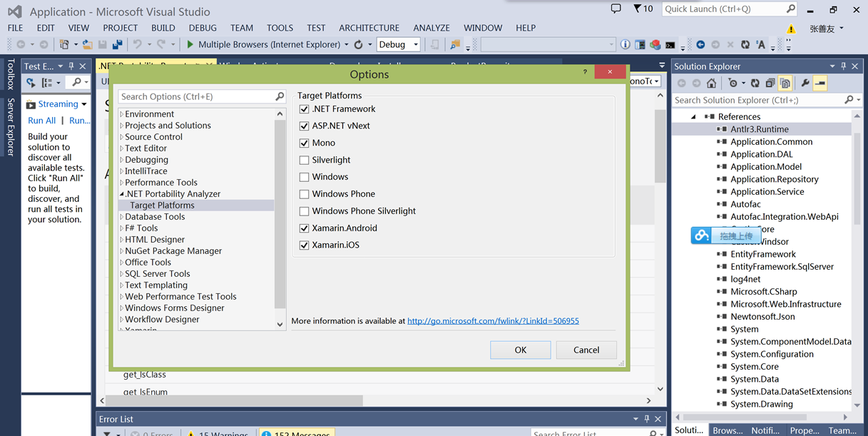Select Target Platforms in options tree
This screenshot has height=436, width=868.
(x=162, y=206)
